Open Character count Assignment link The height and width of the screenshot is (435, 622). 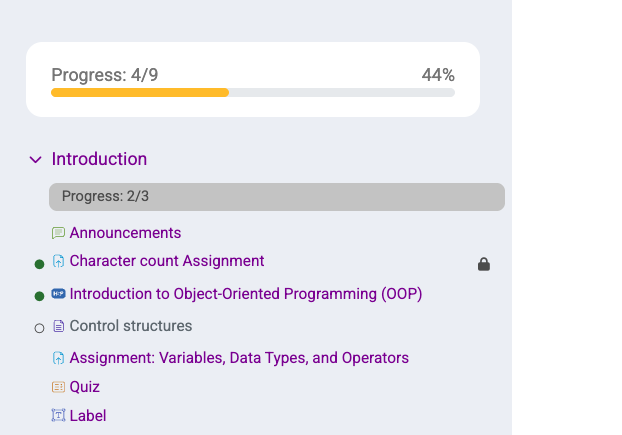(x=167, y=261)
